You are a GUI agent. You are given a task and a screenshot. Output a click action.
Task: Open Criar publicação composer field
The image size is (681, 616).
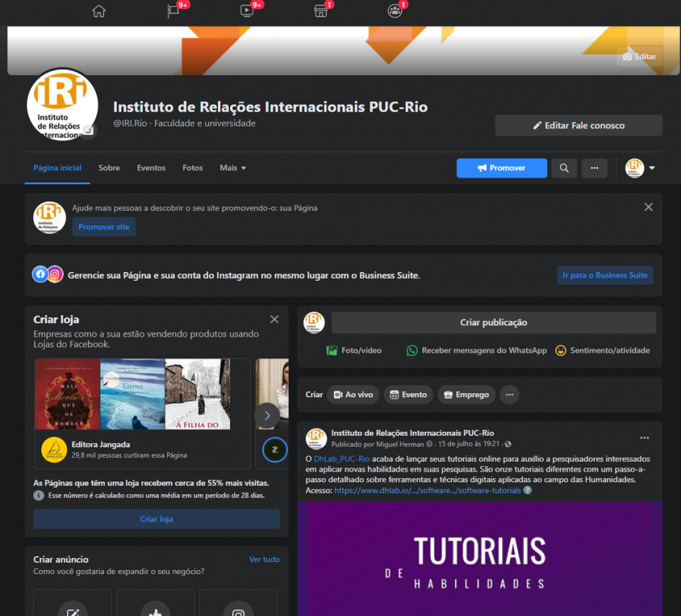493,323
